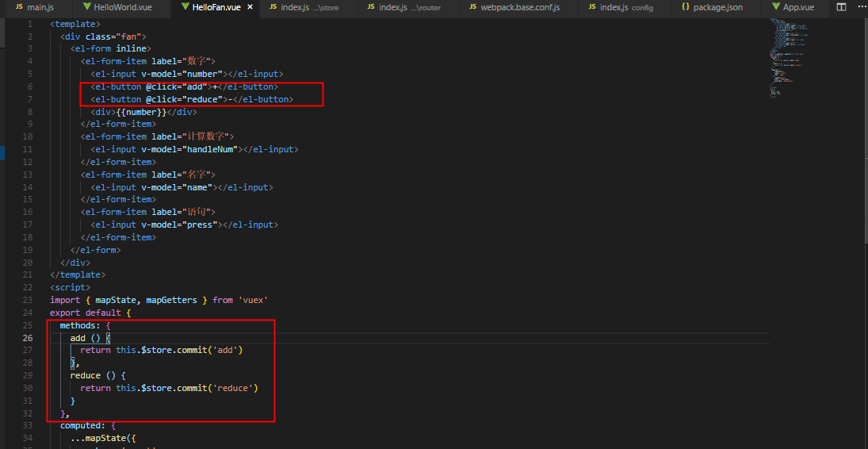Click the ...mapState({ line

point(103,439)
